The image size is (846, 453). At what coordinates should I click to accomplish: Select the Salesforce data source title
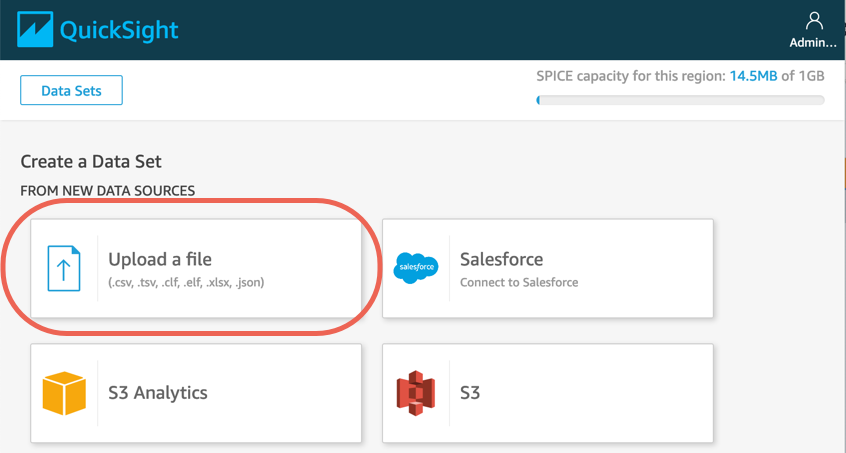click(x=501, y=259)
